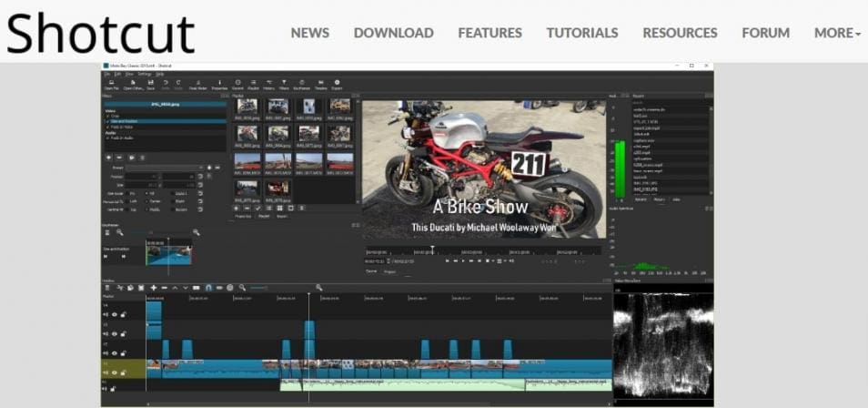Switch to the Project tab under player
Viewport: 868px width, 408px height.
click(389, 271)
